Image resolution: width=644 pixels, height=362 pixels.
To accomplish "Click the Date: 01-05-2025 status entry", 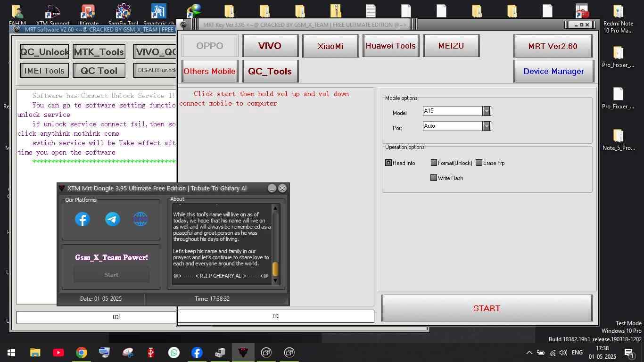I will (101, 299).
